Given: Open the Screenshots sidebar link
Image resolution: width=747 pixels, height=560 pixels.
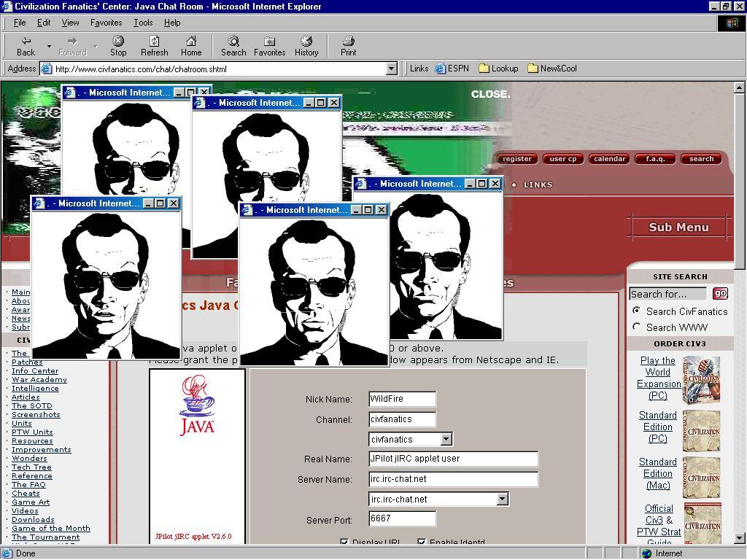Looking at the screenshot, I should [36, 414].
